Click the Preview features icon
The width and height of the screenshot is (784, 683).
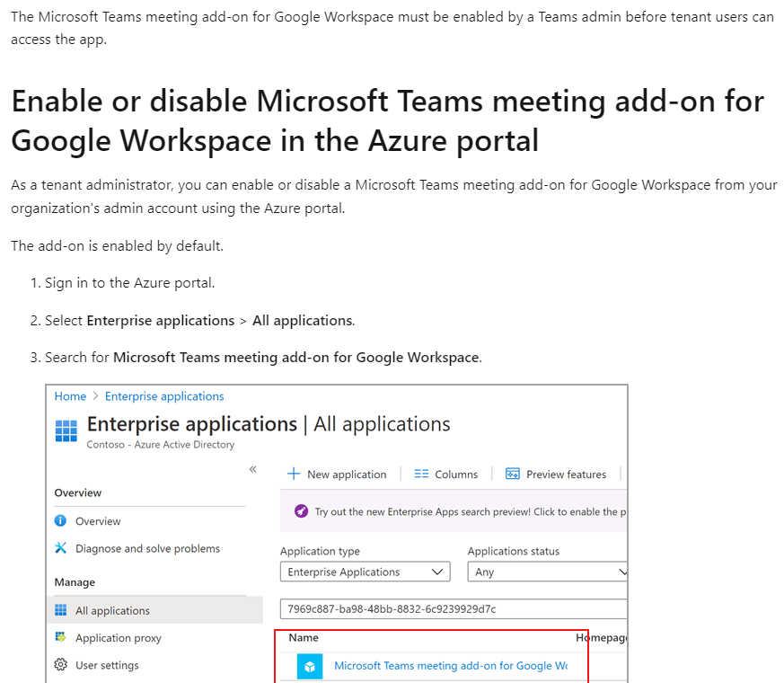[513, 474]
